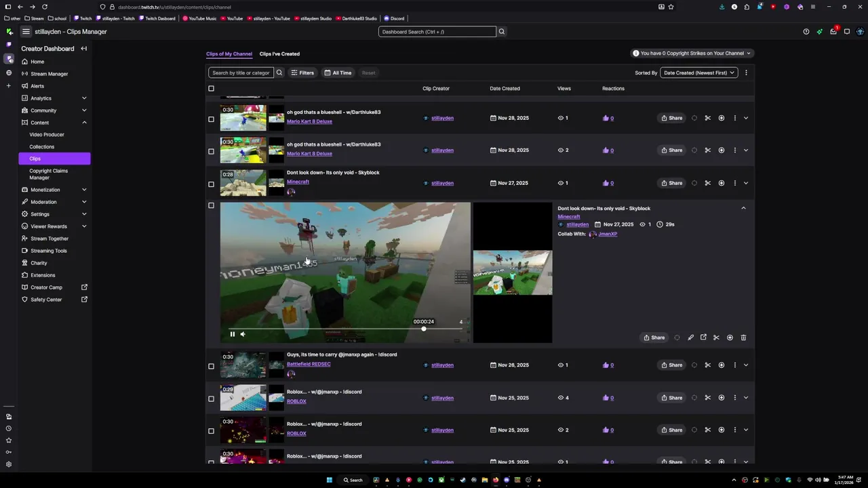868x488 pixels.
Task: Expand the Moderation sidebar section
Action: 84,202
